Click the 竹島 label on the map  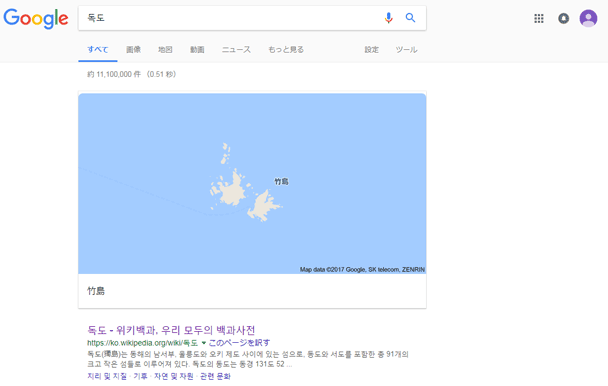point(282,181)
